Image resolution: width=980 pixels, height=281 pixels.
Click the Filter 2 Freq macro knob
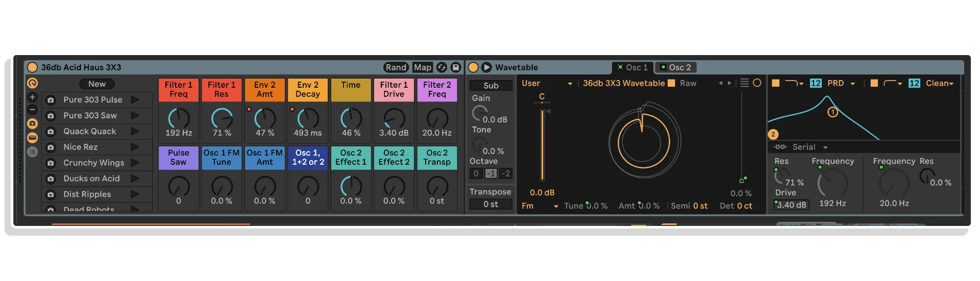(437, 118)
